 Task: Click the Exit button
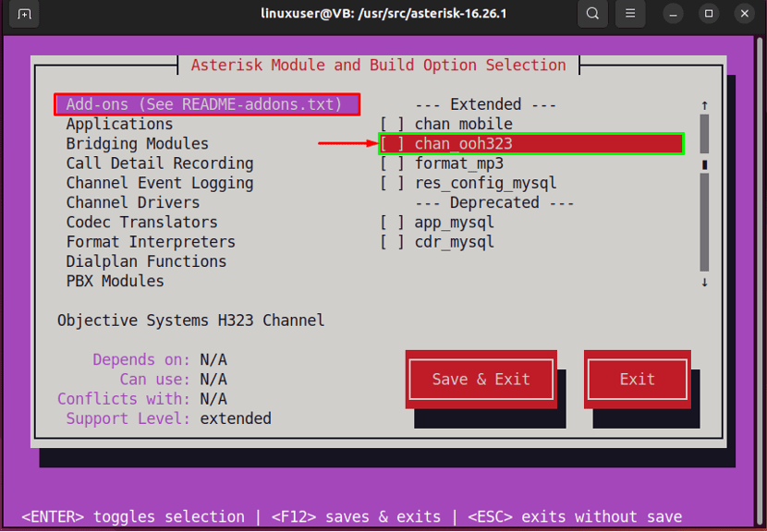(x=638, y=380)
